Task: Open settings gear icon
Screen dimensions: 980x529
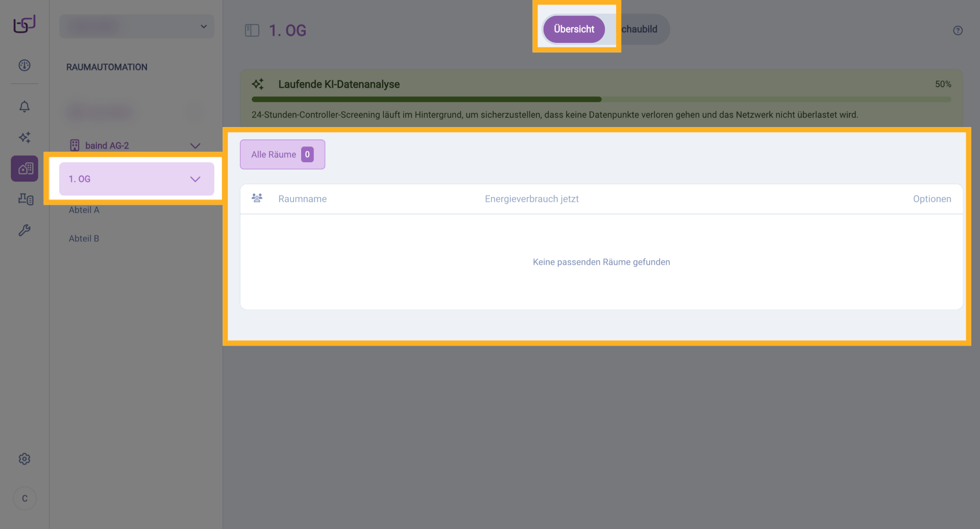Action: click(24, 459)
